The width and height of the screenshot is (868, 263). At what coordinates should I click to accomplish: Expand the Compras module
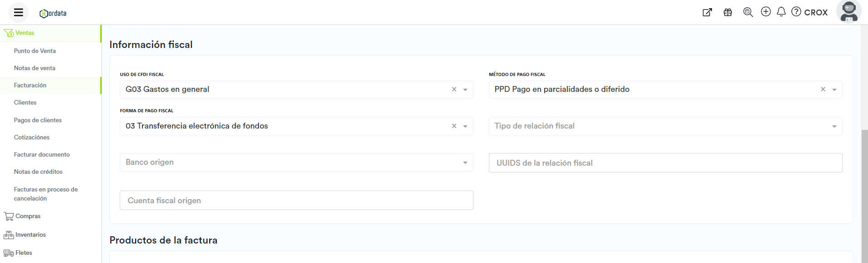point(28,216)
